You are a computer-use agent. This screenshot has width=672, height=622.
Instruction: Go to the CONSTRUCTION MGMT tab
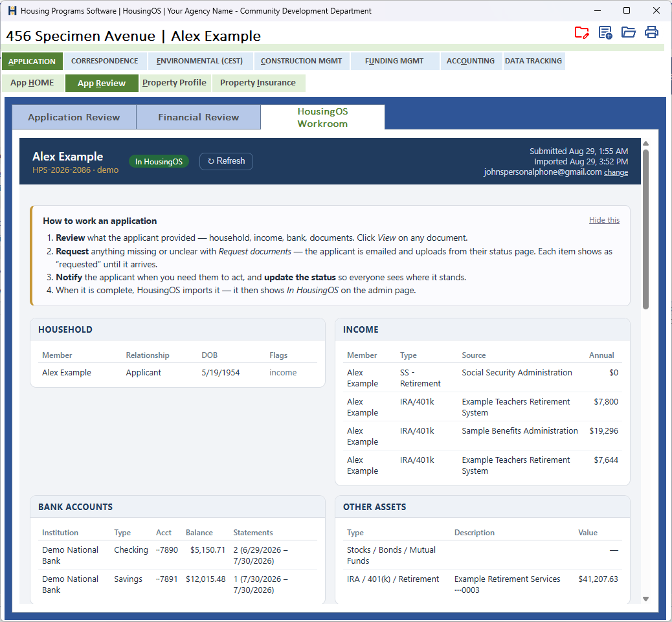tap(301, 61)
